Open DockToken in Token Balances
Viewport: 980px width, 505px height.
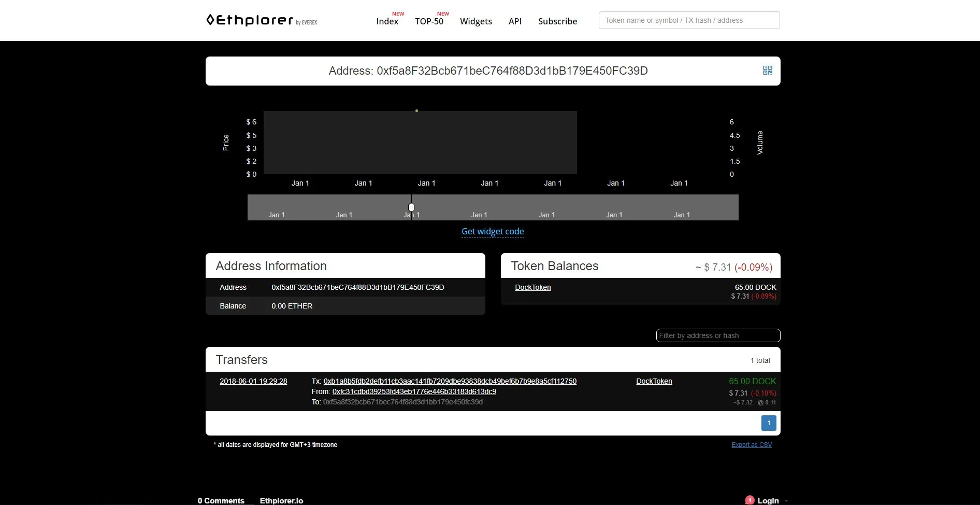532,287
